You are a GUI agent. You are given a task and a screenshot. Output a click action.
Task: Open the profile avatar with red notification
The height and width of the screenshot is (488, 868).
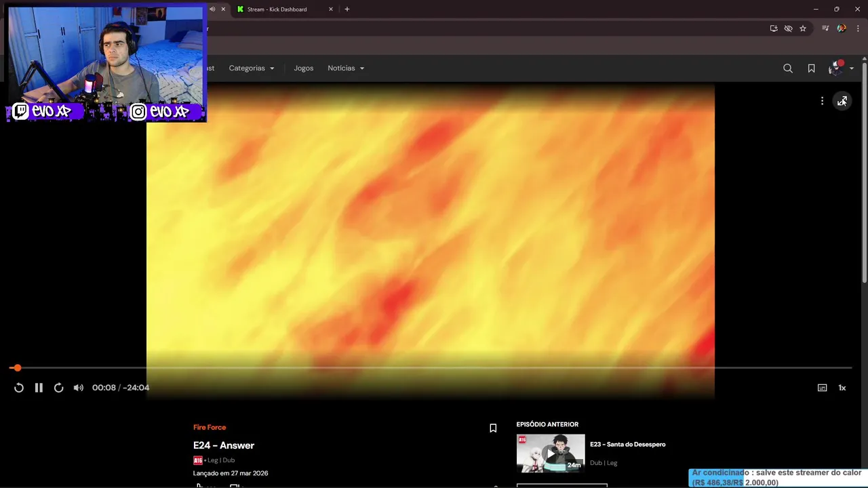[x=835, y=68]
